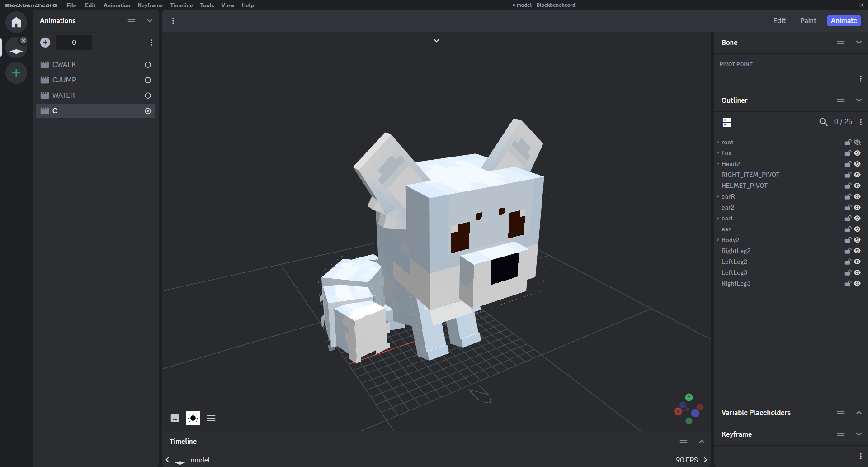The image size is (868, 467).
Task: Click the viewport shading sun icon
Action: coord(193,418)
